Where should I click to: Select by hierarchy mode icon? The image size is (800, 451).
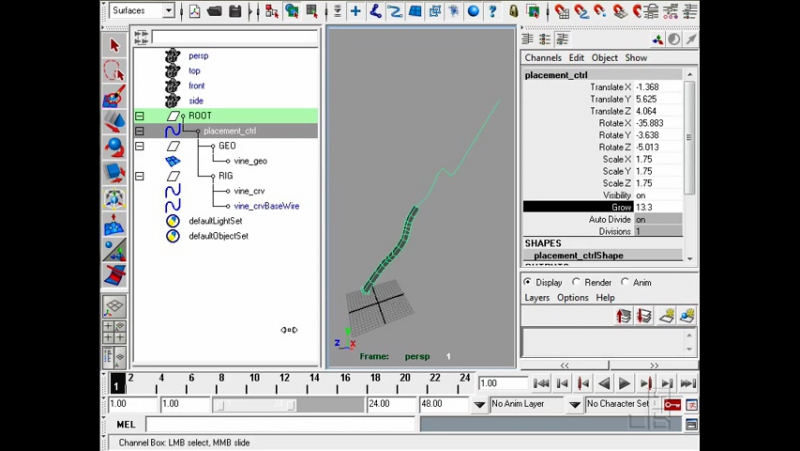pos(272,11)
